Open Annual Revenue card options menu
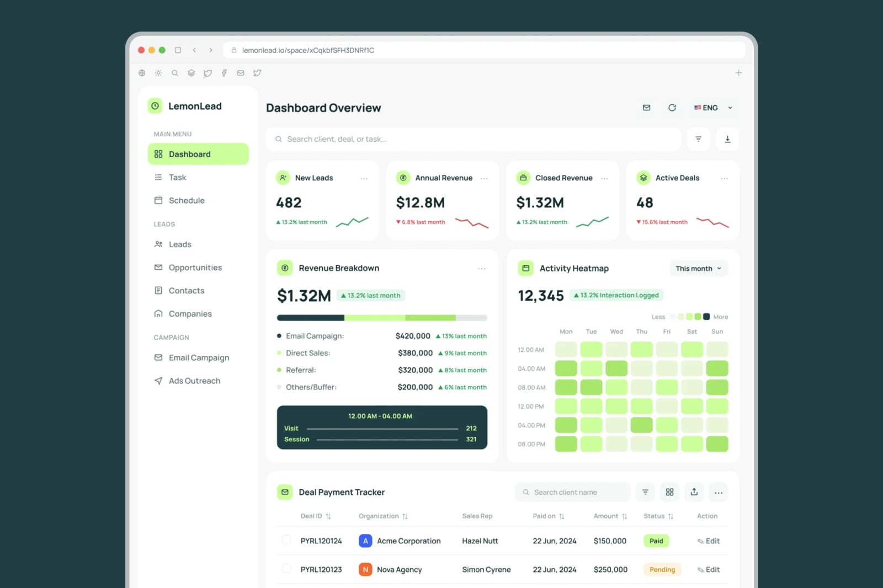This screenshot has height=588, width=883. tap(485, 178)
